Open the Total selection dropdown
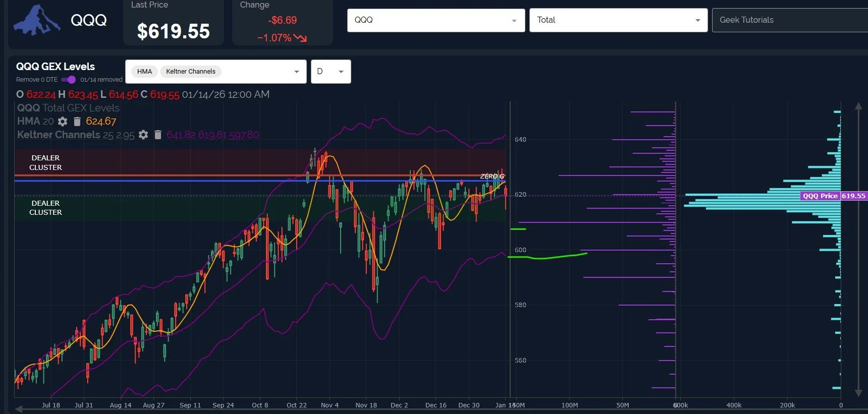 618,20
